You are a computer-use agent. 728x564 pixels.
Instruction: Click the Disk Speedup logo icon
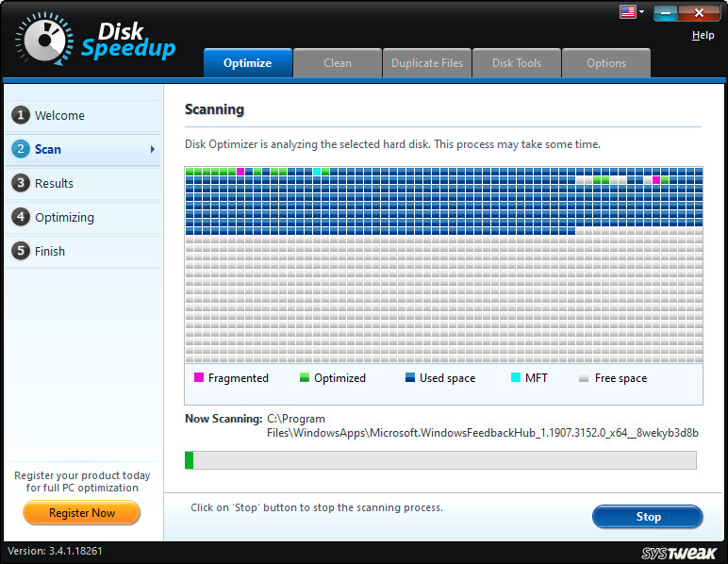coord(44,39)
